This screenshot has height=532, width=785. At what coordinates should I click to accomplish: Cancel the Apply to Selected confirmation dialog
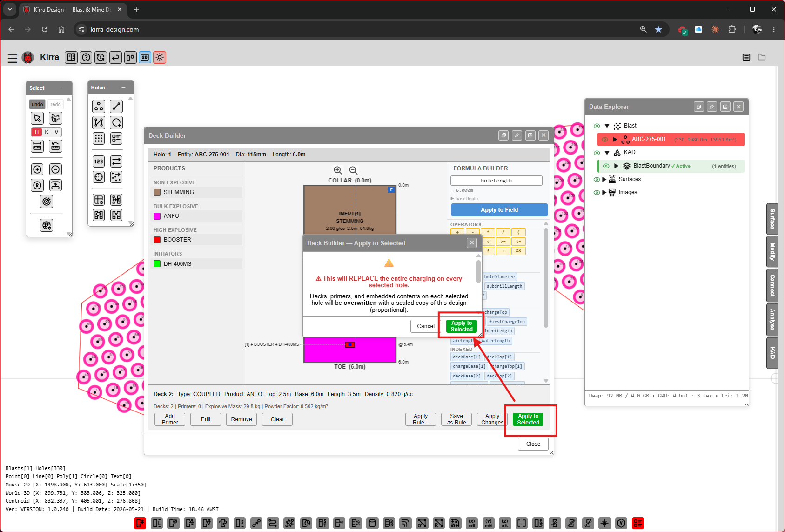pos(426,326)
